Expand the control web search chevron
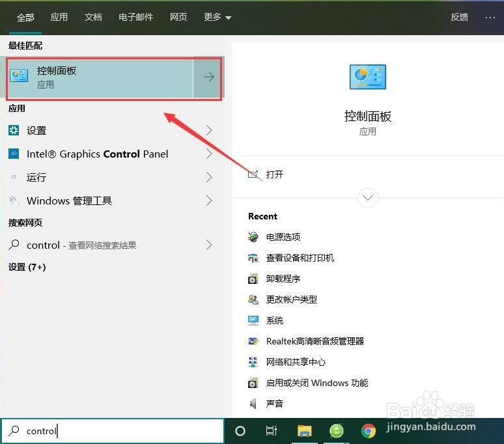 209,245
